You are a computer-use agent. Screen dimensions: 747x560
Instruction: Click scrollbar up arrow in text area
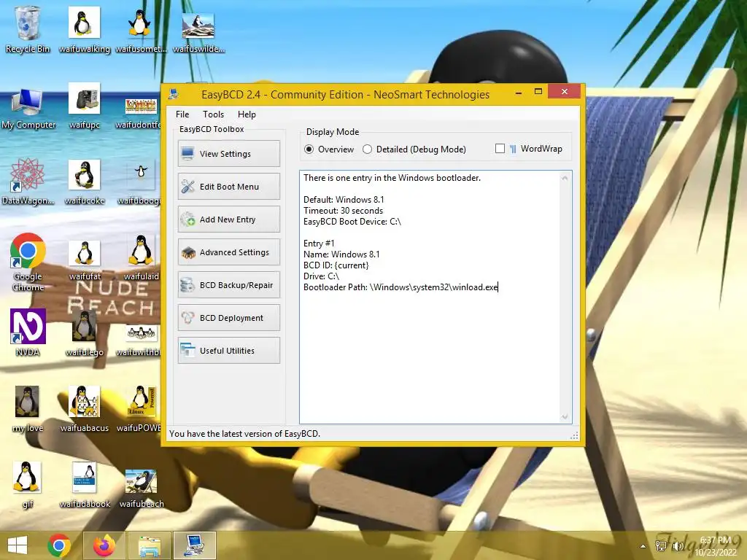click(x=565, y=178)
